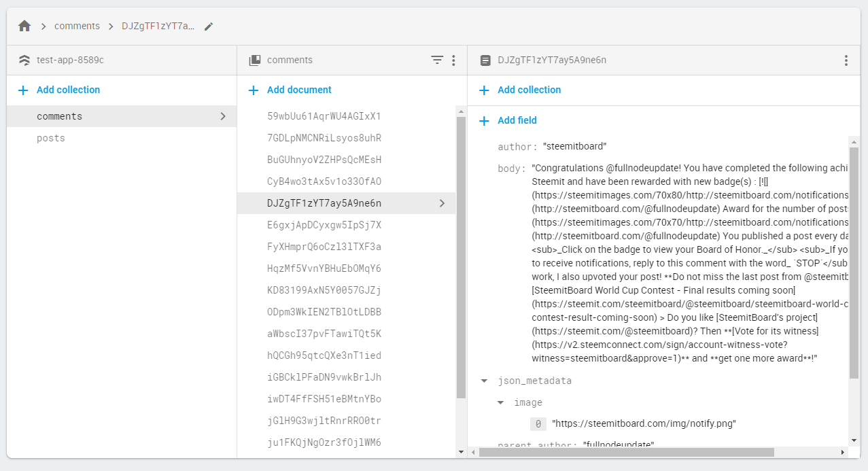
Task: Open the DJZgTF1zYT7ay5A9ne6n document chevron
Action: tap(442, 203)
